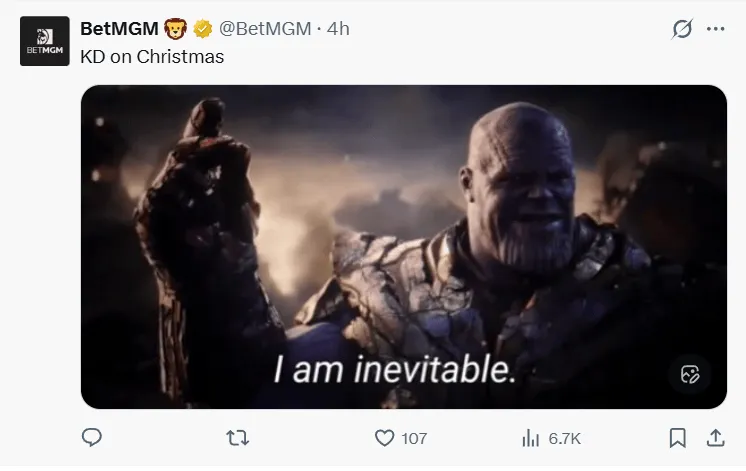
Task: Like the tweet with 107 likes
Action: point(385,438)
